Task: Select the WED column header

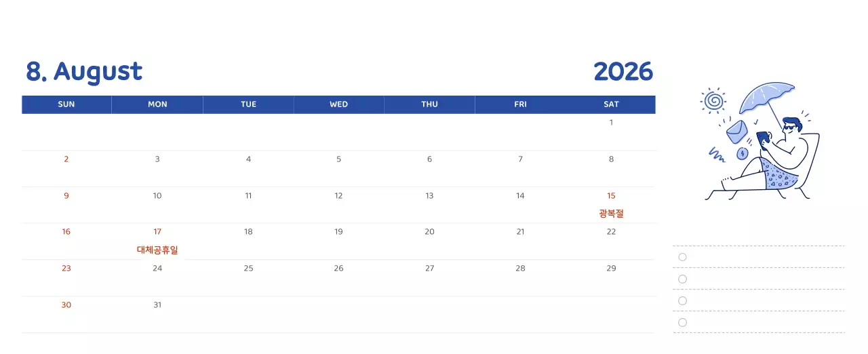Action: [338, 104]
